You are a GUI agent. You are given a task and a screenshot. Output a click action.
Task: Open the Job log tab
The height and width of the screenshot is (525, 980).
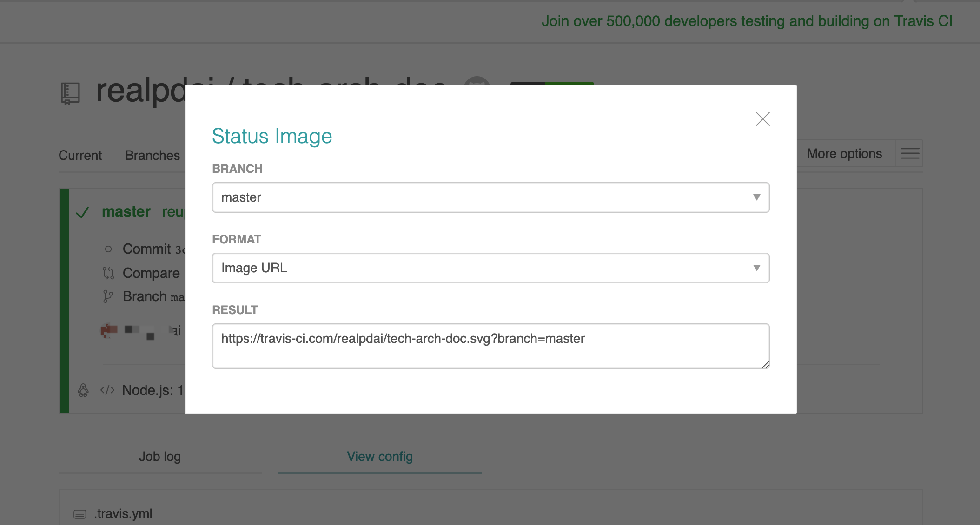(160, 457)
